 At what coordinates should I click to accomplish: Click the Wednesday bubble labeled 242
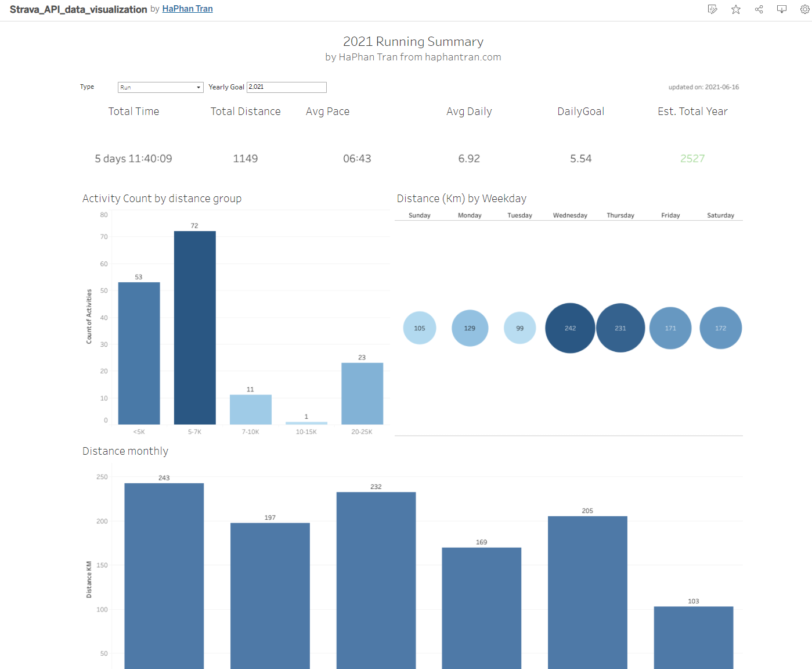[x=570, y=328]
